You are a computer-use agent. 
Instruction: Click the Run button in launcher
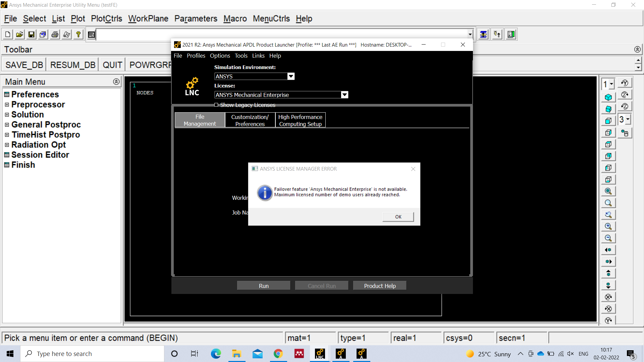[x=264, y=286]
